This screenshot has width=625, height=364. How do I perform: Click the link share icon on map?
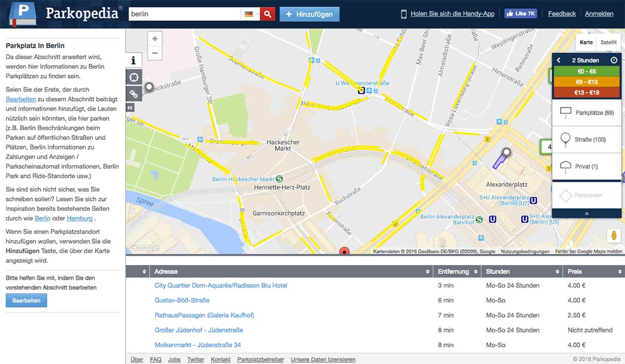coord(134,94)
